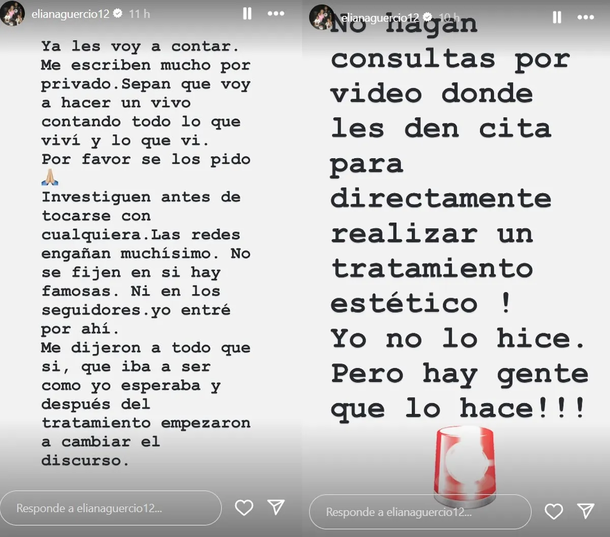The height and width of the screenshot is (537, 610).
Task: Open elianaguercio12 profile picture on left story
Action: [x=12, y=13]
